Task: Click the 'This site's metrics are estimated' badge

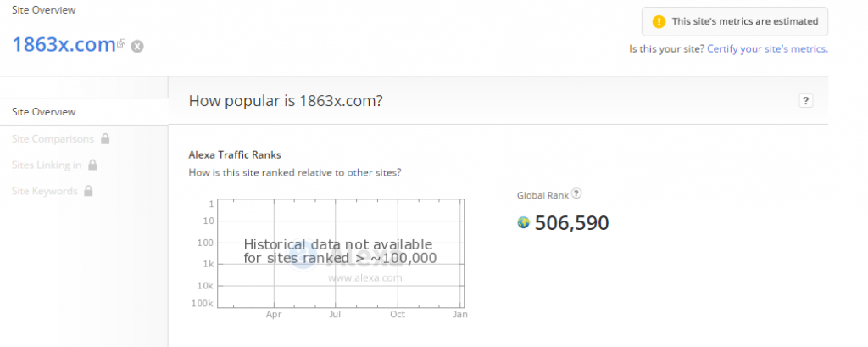Action: click(735, 21)
